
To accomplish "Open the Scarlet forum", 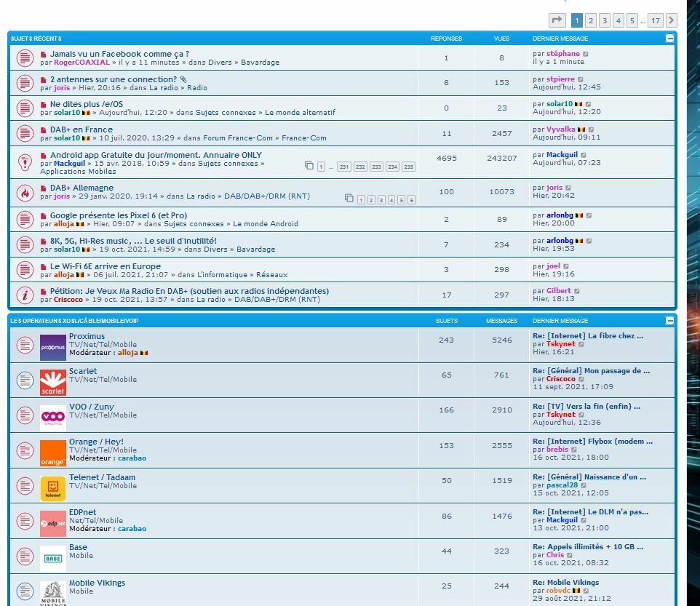I will (x=83, y=371).
